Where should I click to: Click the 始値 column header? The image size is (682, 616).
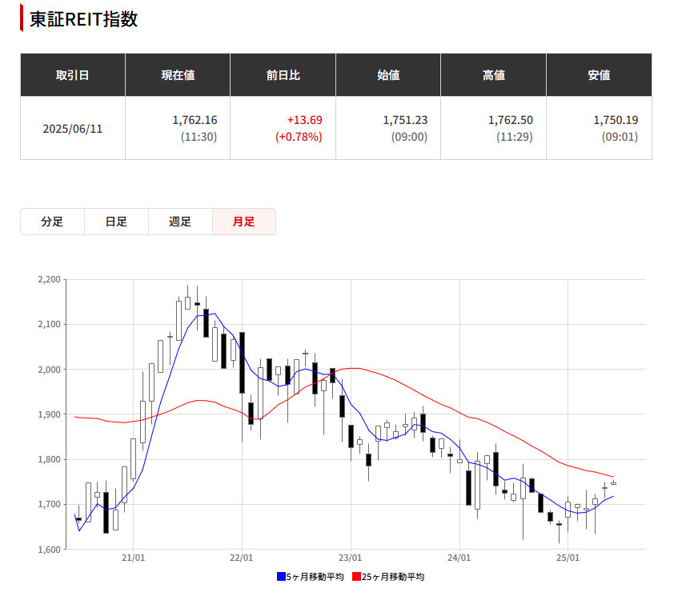coord(388,75)
